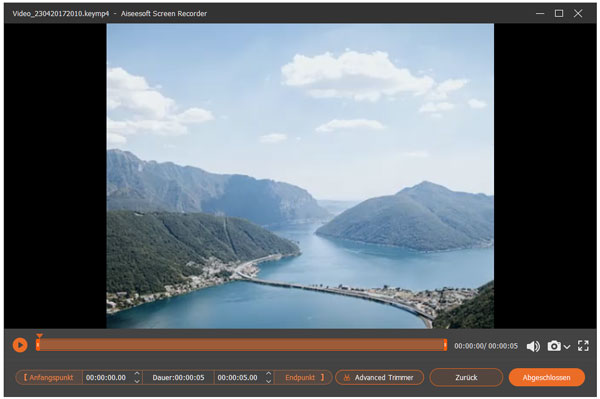
Task: Minimize the Aiseesoft Screen Recorder window
Action: [540, 14]
